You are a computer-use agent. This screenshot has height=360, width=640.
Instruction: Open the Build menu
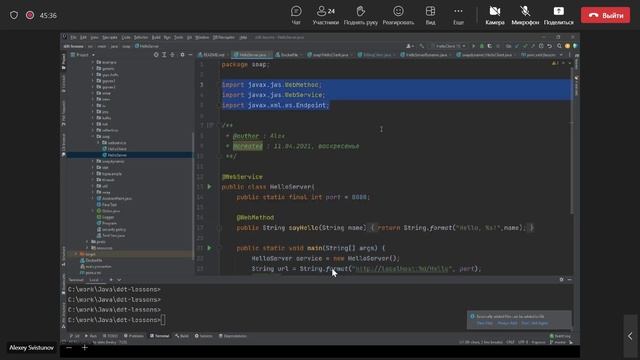coord(156,37)
